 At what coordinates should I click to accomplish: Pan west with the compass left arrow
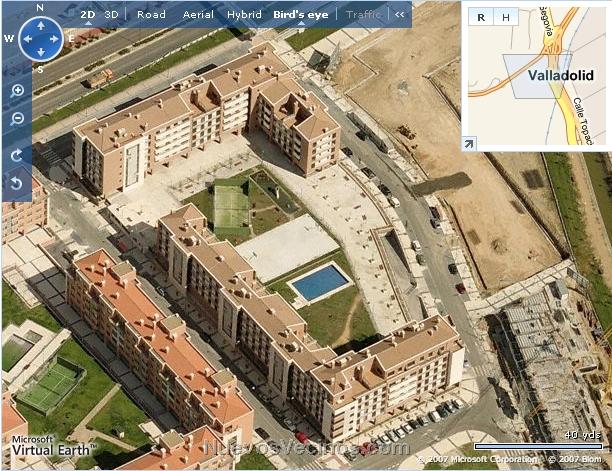pyautogui.click(x=26, y=40)
